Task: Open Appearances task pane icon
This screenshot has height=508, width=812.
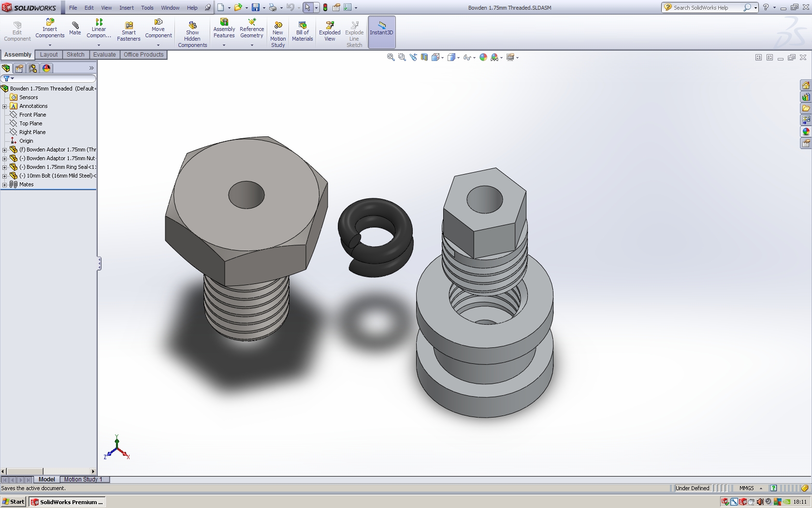Action: [806, 132]
